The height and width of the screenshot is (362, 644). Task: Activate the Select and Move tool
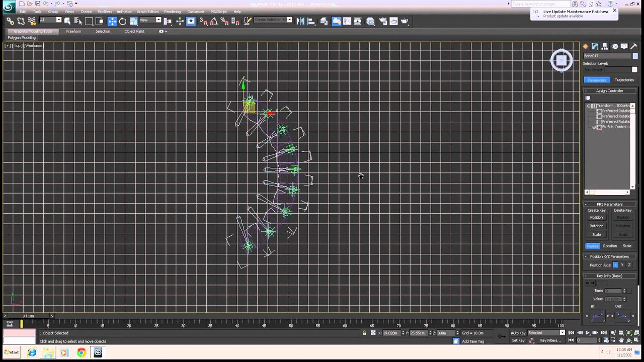[x=112, y=21]
